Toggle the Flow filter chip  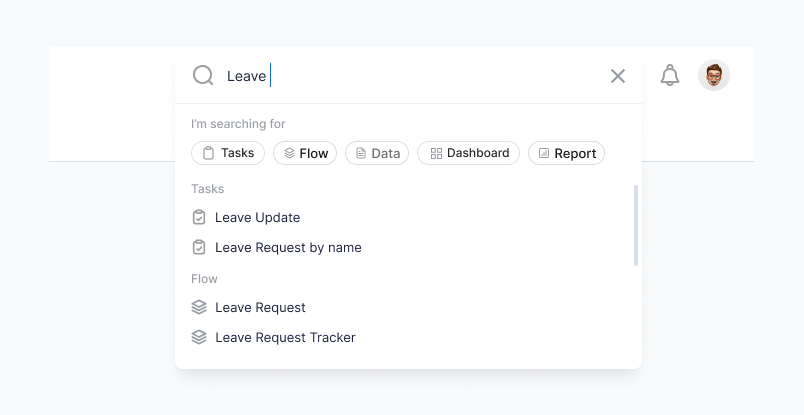tap(305, 153)
